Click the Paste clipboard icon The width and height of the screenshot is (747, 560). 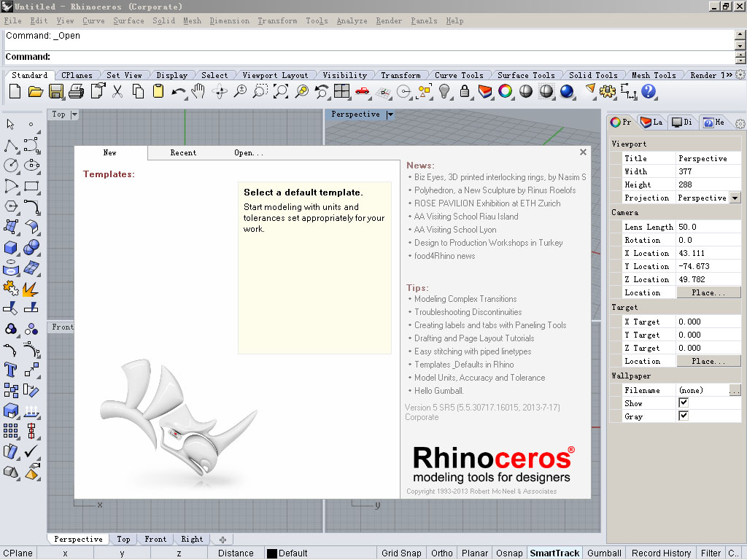[158, 91]
